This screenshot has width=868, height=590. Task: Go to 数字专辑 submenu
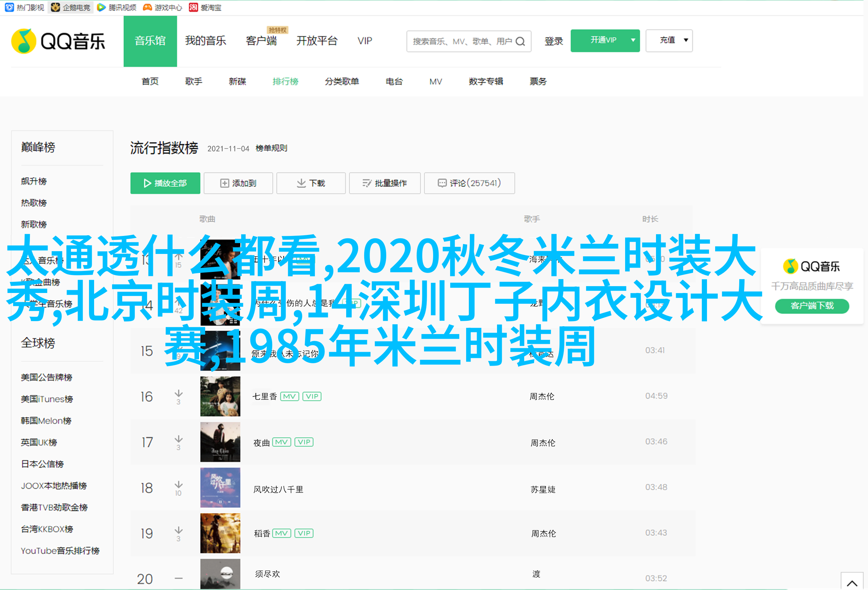tap(486, 81)
